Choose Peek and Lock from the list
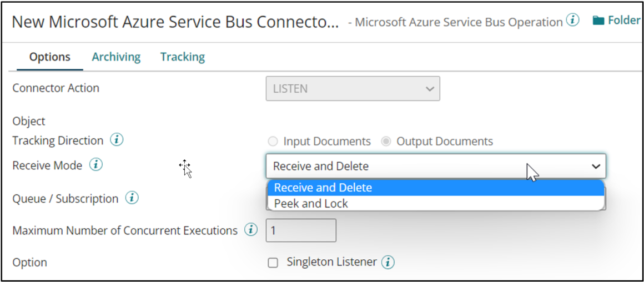Screen dimensions: 644x282 point(311,204)
